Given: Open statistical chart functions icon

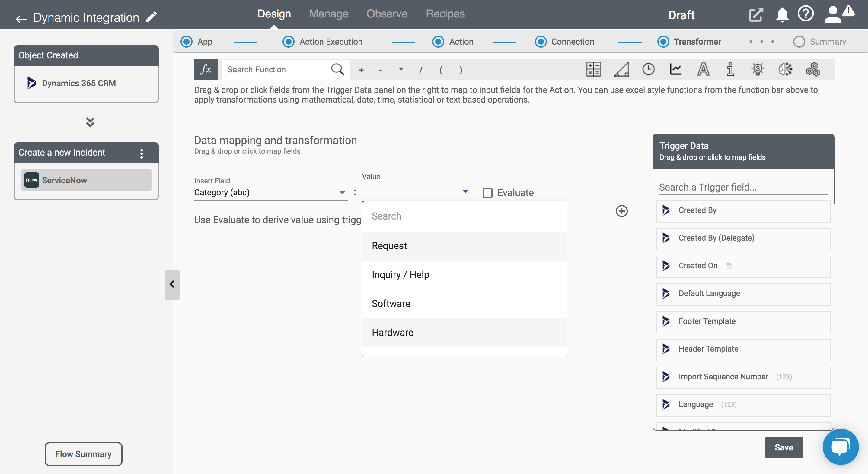Looking at the screenshot, I should pos(676,69).
